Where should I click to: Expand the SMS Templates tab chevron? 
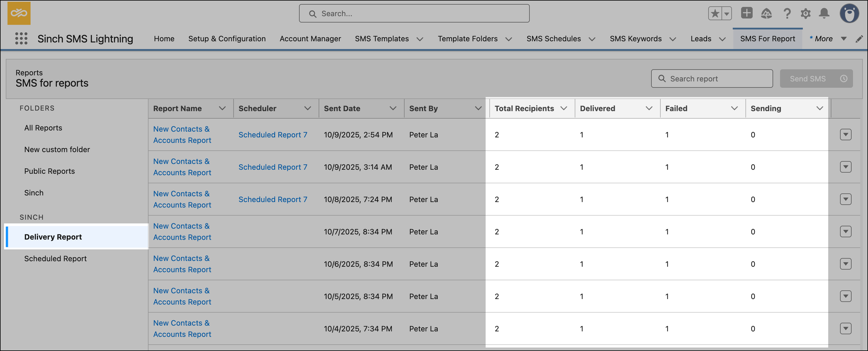point(420,39)
